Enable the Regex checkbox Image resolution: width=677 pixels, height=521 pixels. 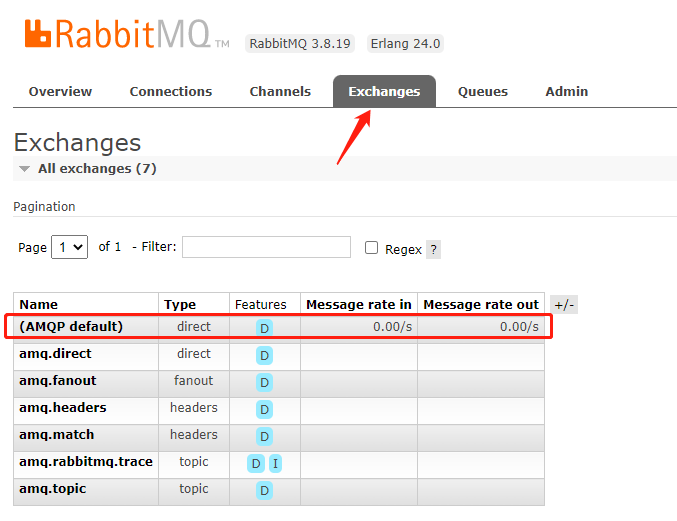tap(371, 247)
